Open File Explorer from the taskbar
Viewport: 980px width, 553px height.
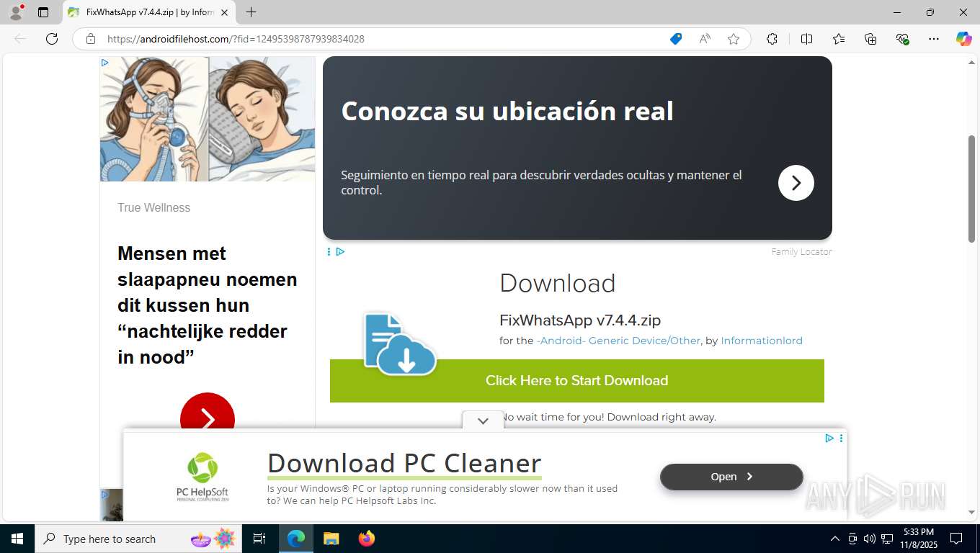coord(331,539)
